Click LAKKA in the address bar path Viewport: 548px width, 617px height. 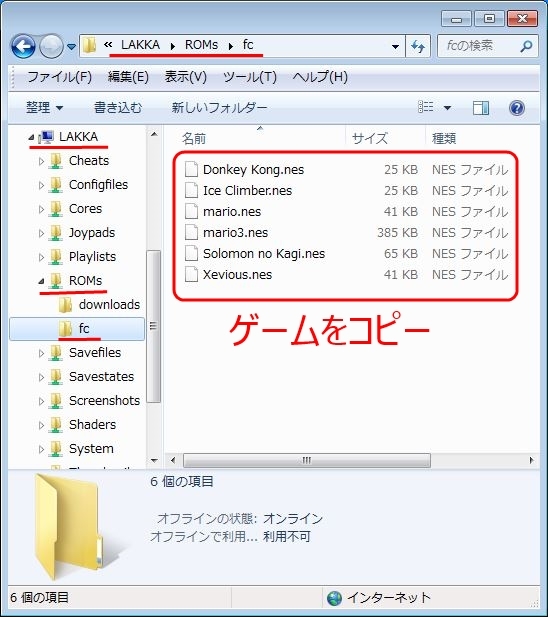140,45
